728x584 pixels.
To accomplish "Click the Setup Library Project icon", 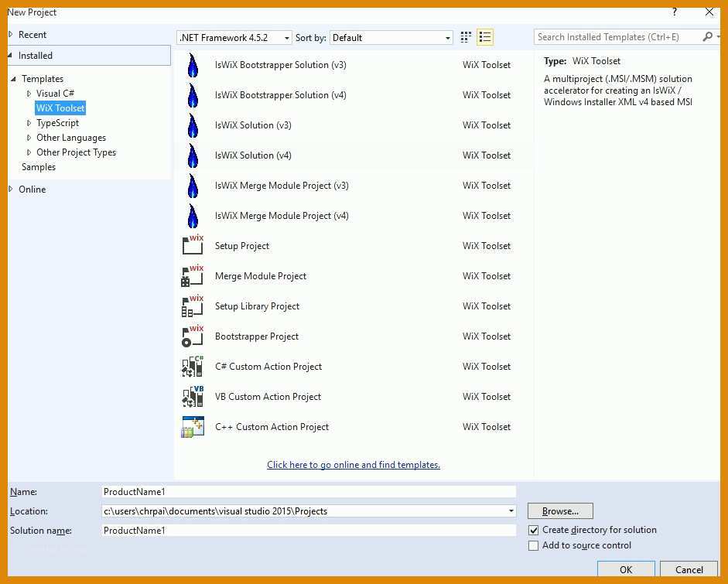I will pos(193,306).
